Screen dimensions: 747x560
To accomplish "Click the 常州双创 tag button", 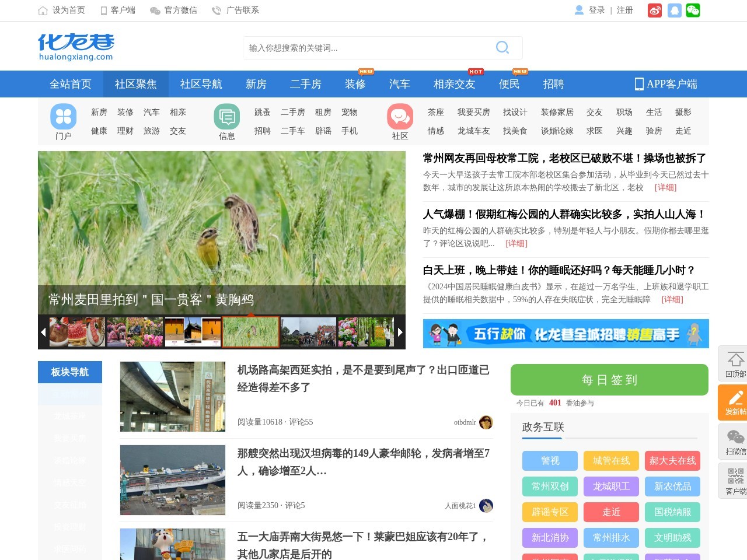I will click(550, 487).
